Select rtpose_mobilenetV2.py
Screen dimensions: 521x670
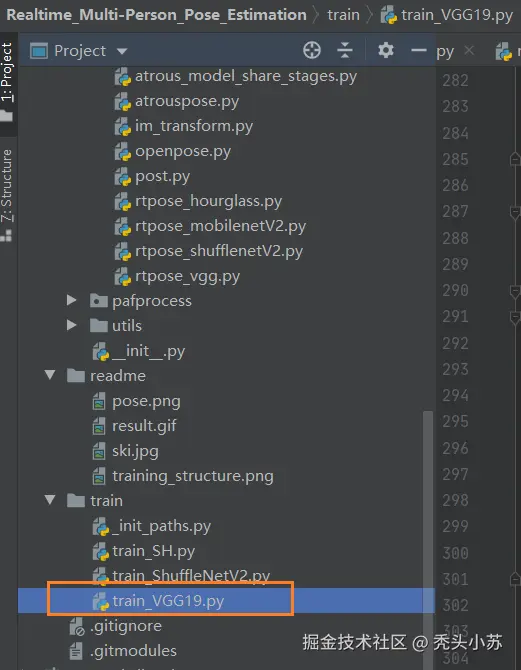(221, 226)
